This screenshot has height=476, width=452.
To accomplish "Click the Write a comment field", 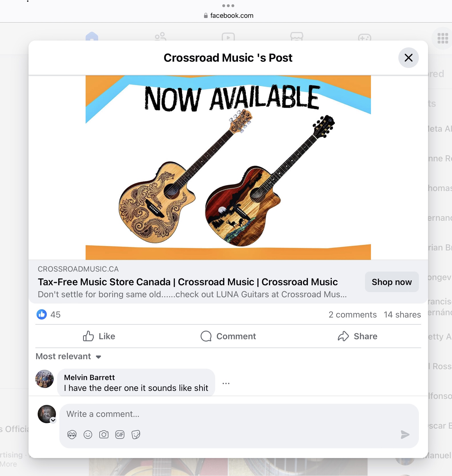I will [x=239, y=414].
